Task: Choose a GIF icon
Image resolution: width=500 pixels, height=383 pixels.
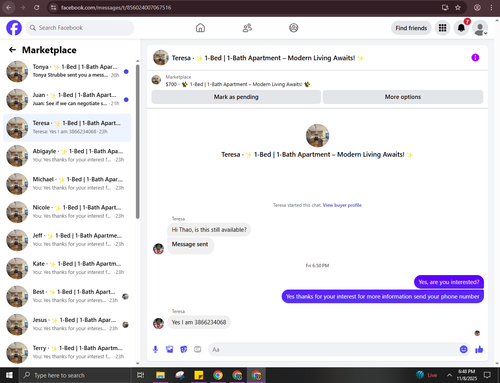Action: coord(198,349)
